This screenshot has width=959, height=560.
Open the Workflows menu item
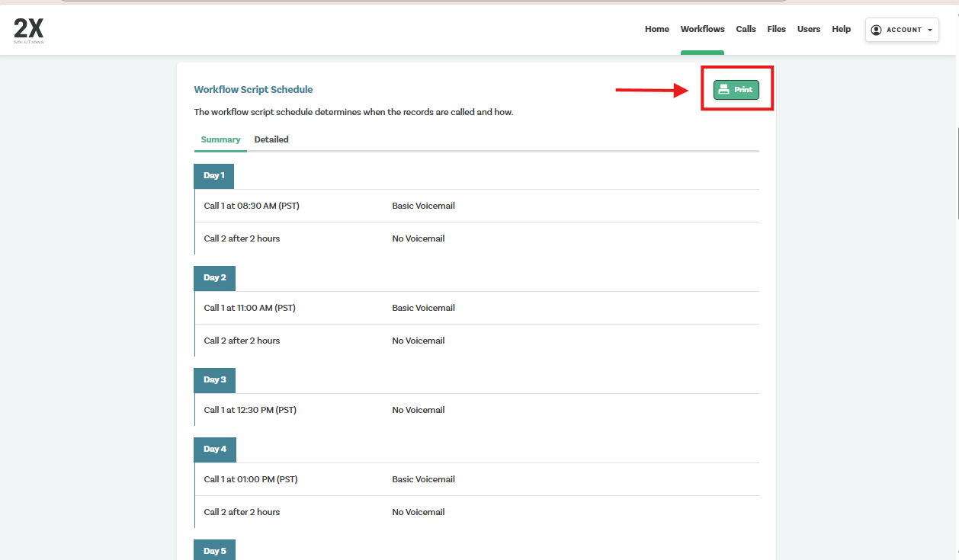coord(703,29)
